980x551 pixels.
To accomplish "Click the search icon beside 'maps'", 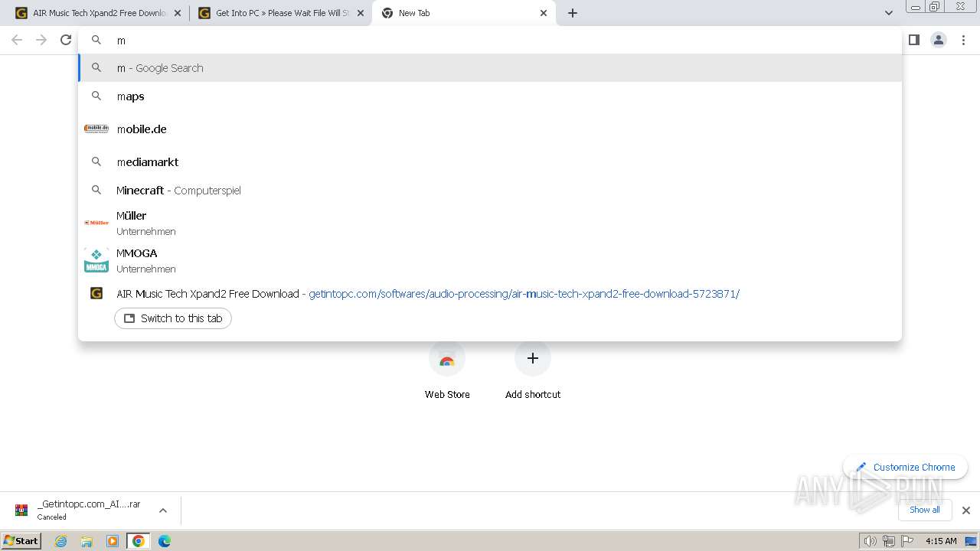I will (96, 96).
